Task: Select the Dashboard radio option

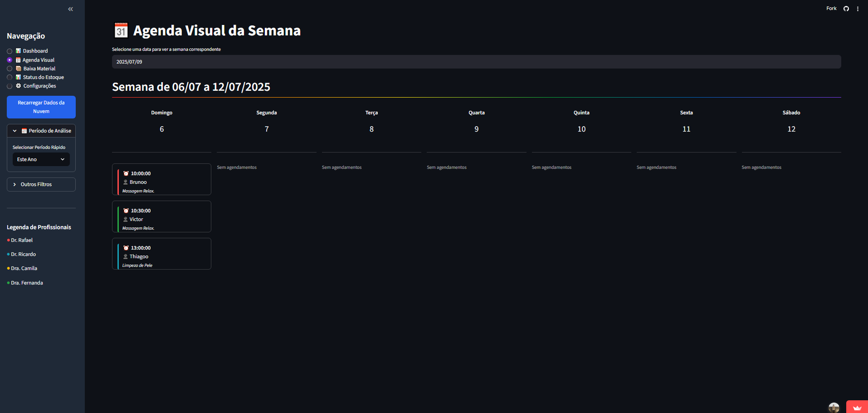Action: (x=10, y=51)
